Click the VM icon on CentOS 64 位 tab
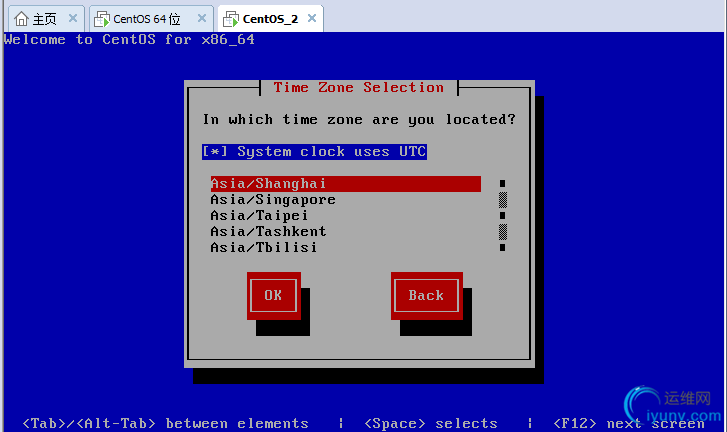Image resolution: width=727 pixels, height=432 pixels. click(102, 19)
